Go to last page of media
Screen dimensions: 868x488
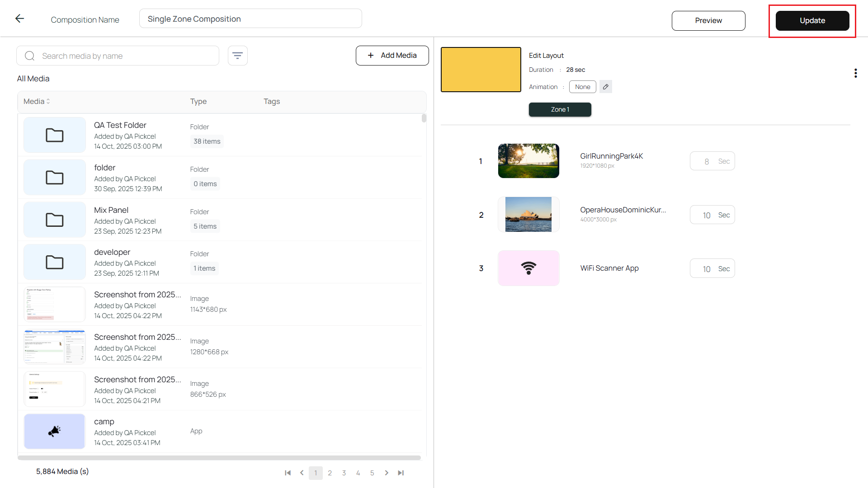[401, 473]
